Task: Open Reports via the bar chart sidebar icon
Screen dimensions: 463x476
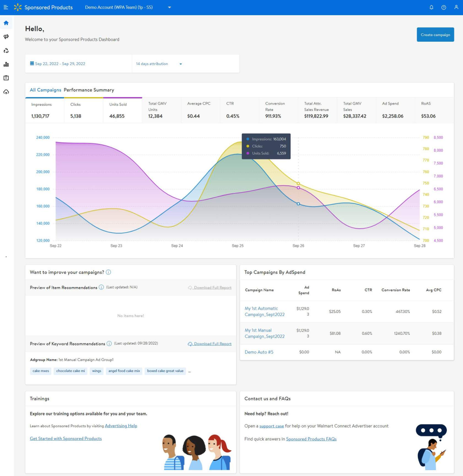Action: pyautogui.click(x=6, y=64)
